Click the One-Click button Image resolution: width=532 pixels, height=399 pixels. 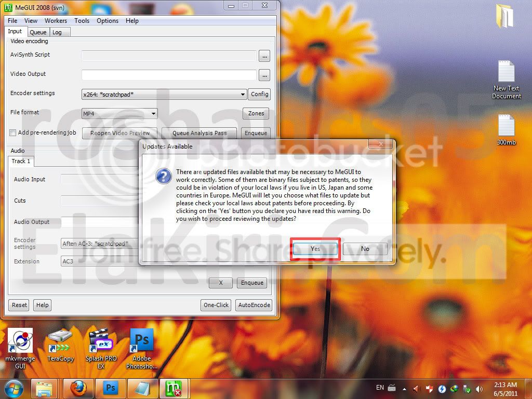(216, 305)
